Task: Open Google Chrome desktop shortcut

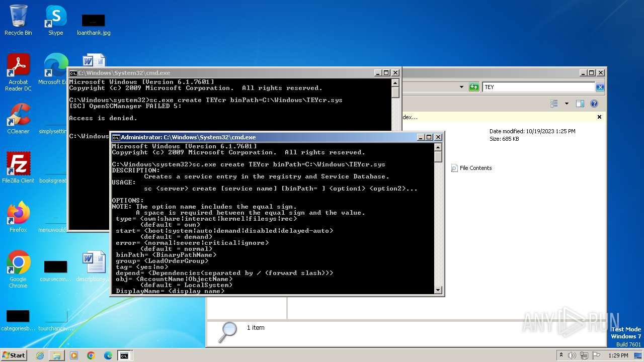Action: pos(18,269)
